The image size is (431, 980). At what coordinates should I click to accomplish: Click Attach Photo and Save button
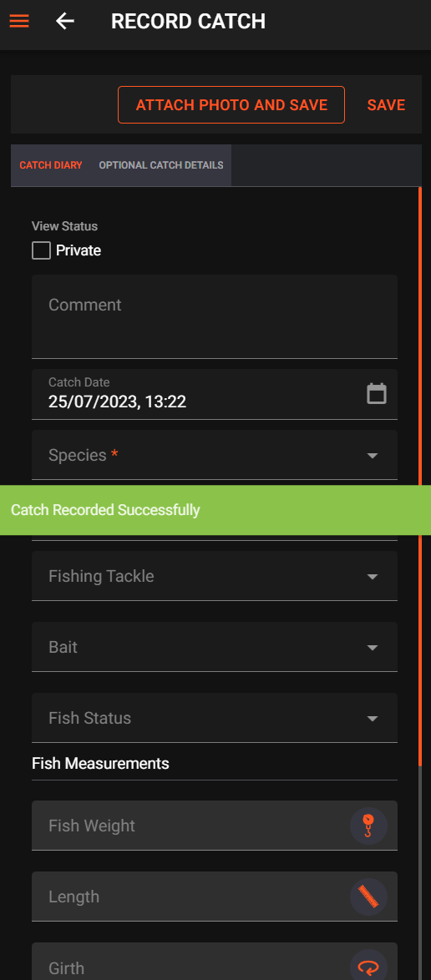click(231, 105)
